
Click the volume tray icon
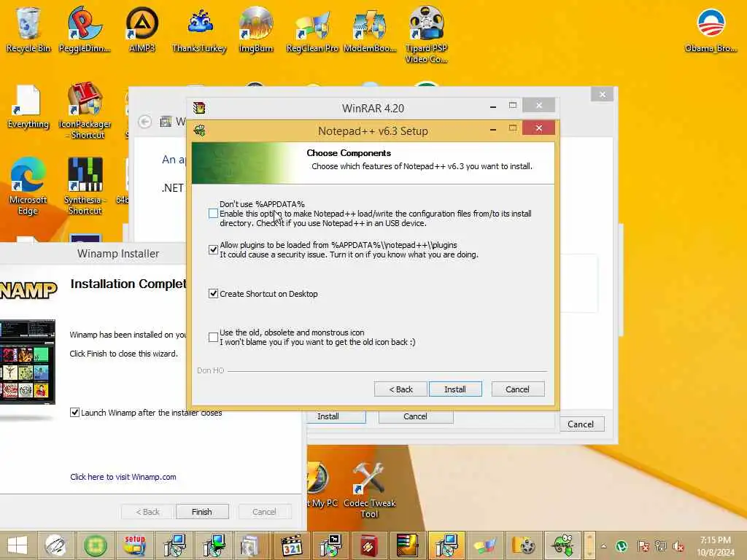click(678, 546)
